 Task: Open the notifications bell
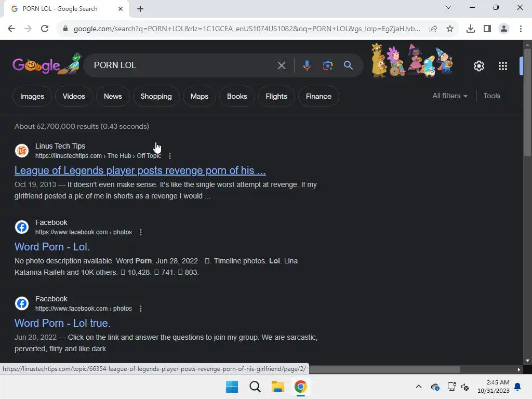(518, 387)
